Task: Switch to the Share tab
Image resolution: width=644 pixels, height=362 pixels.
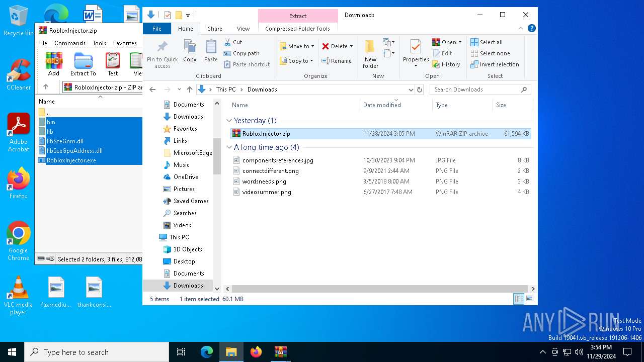Action: [x=215, y=29]
